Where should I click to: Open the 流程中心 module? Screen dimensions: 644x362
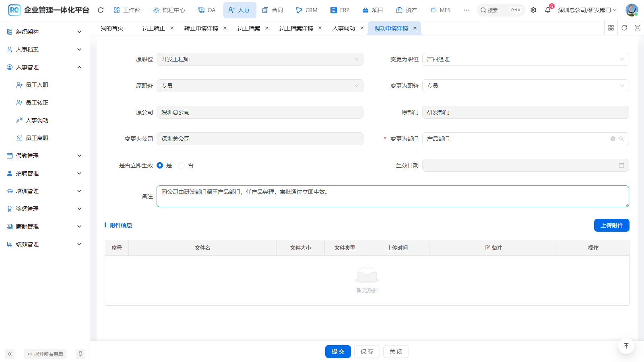(169, 10)
